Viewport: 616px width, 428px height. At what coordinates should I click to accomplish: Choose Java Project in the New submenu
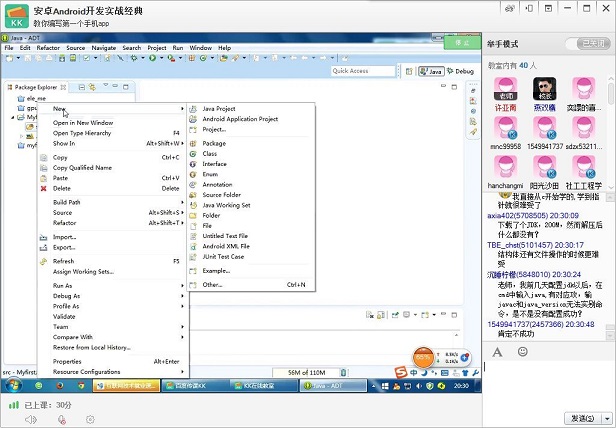click(x=219, y=109)
